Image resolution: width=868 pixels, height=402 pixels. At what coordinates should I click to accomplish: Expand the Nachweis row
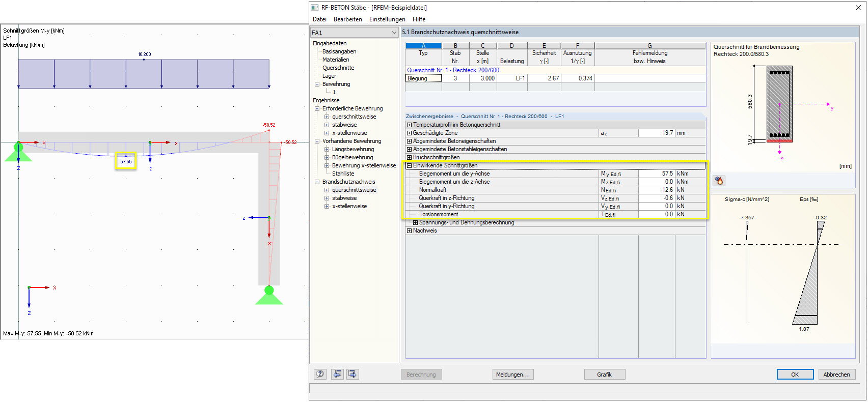[x=409, y=231]
